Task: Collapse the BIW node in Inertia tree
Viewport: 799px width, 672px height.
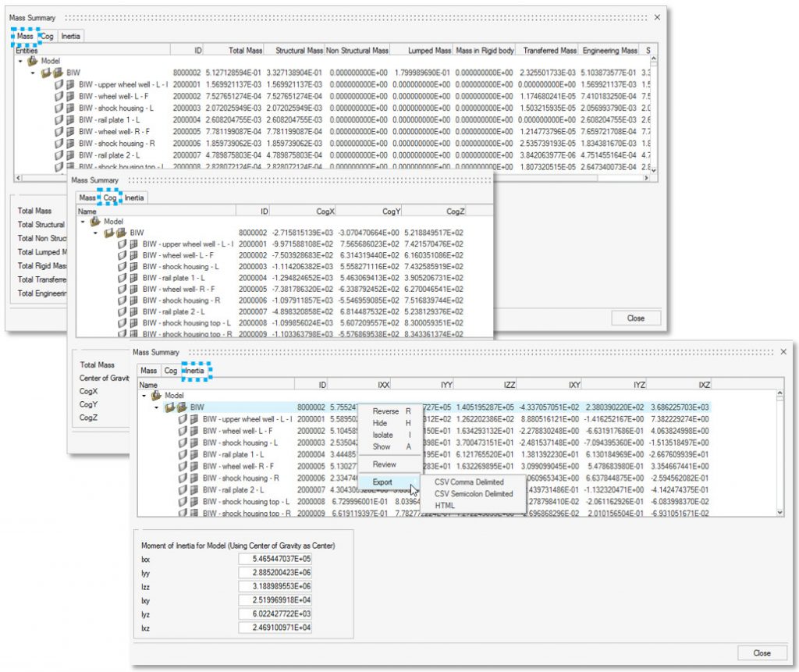Action: pos(156,407)
